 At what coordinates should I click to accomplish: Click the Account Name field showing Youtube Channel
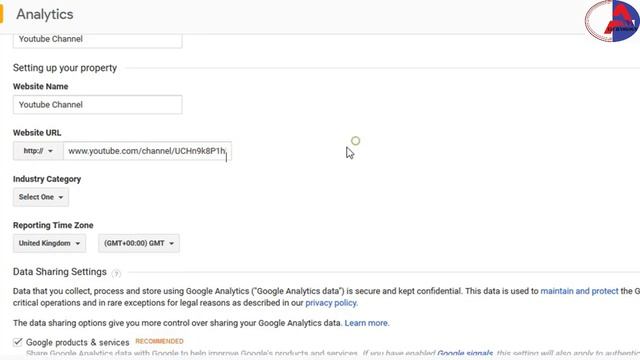[x=98, y=40]
